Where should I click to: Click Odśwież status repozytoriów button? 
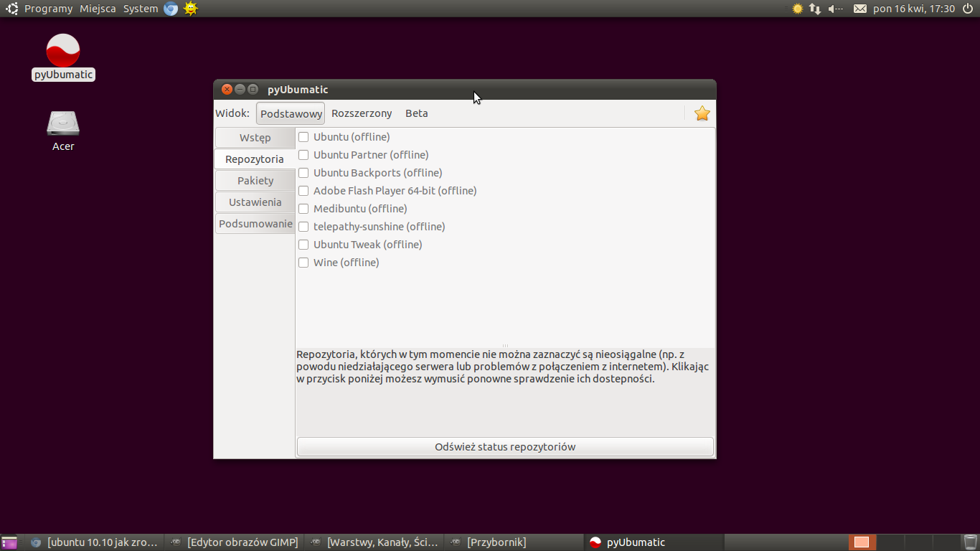[x=505, y=447]
